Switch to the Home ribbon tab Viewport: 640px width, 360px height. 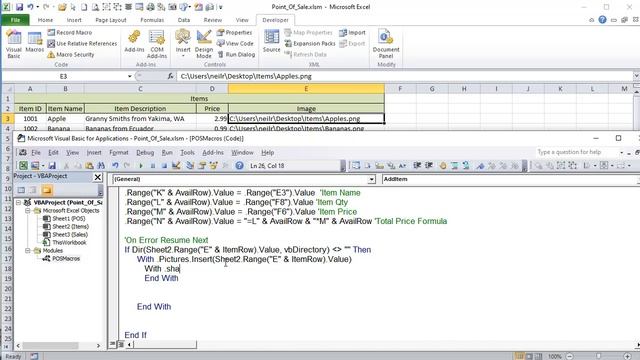click(45, 20)
